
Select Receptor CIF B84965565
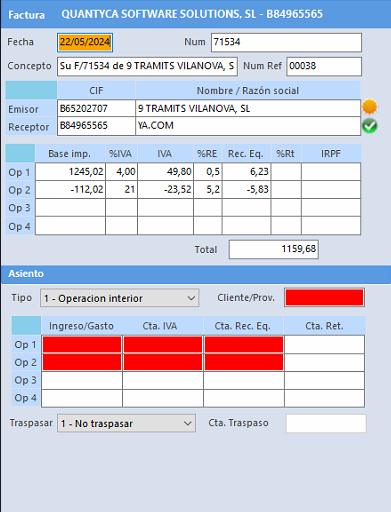pos(96,126)
